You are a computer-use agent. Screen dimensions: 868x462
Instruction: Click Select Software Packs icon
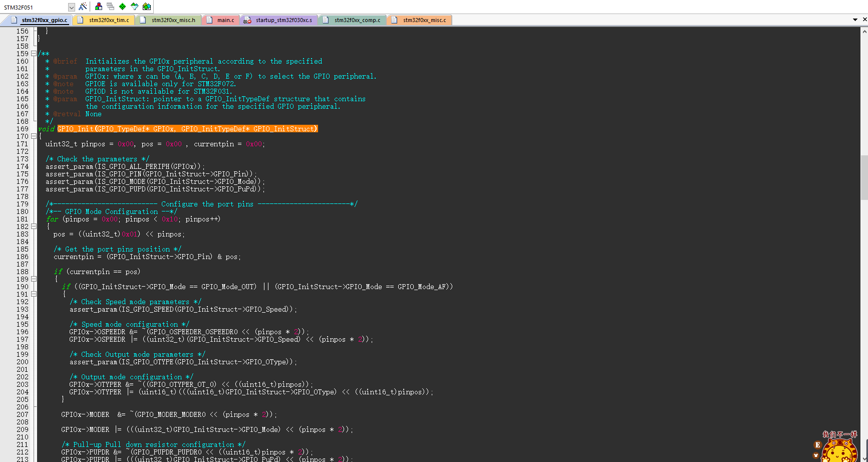135,7
